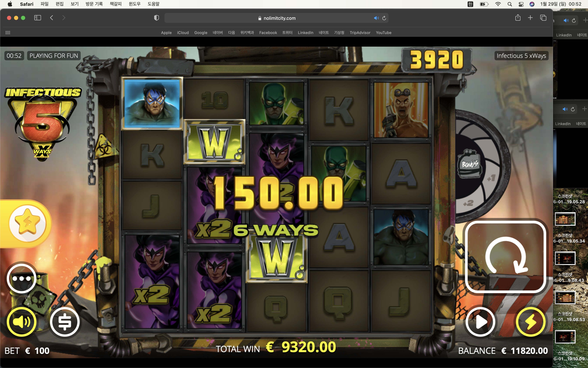588x368 pixels.
Task: Open the 윈도우 menu
Action: point(135,4)
